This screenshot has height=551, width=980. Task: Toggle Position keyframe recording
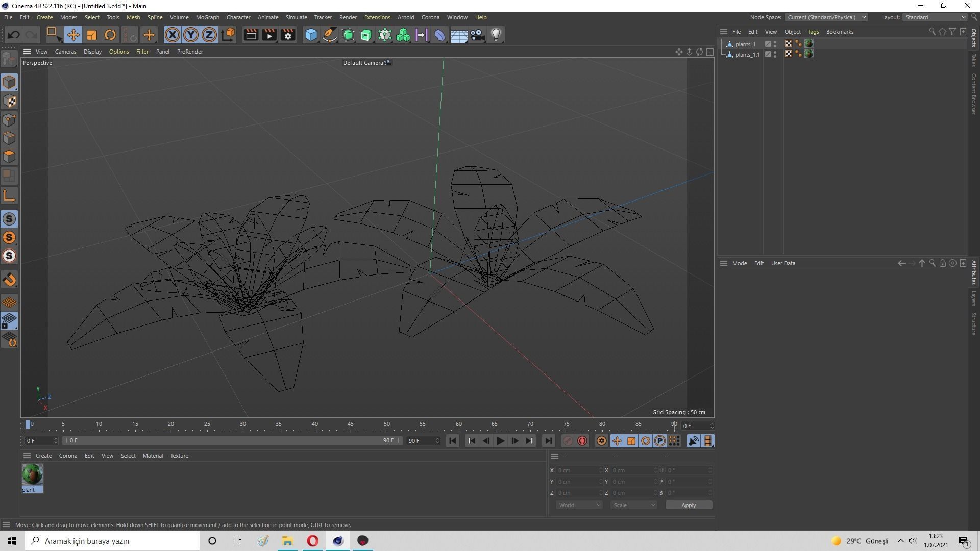coord(617,441)
